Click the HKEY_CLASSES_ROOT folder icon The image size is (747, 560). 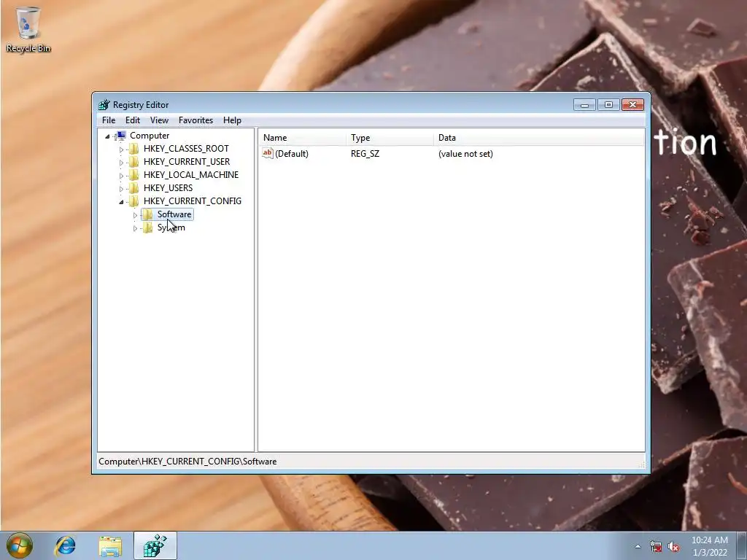[134, 149]
